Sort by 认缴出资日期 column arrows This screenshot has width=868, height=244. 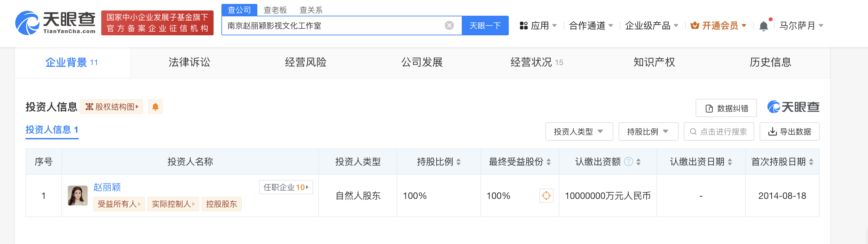coord(730,162)
